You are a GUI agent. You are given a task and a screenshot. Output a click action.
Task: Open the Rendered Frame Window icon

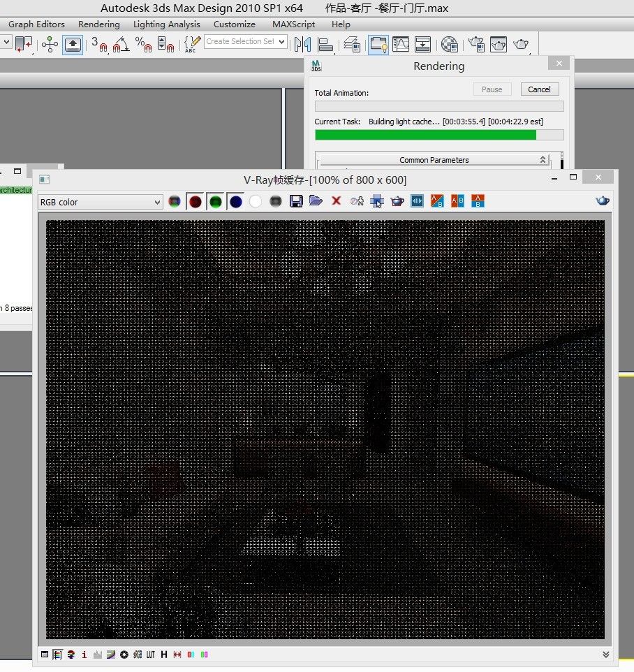tap(499, 44)
